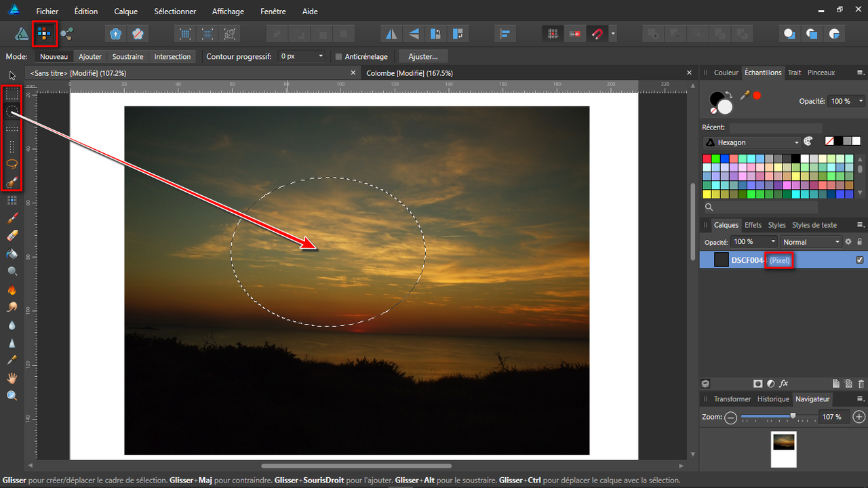Click the Ajuster... button
This screenshot has width=868, height=488.
[x=424, y=57]
